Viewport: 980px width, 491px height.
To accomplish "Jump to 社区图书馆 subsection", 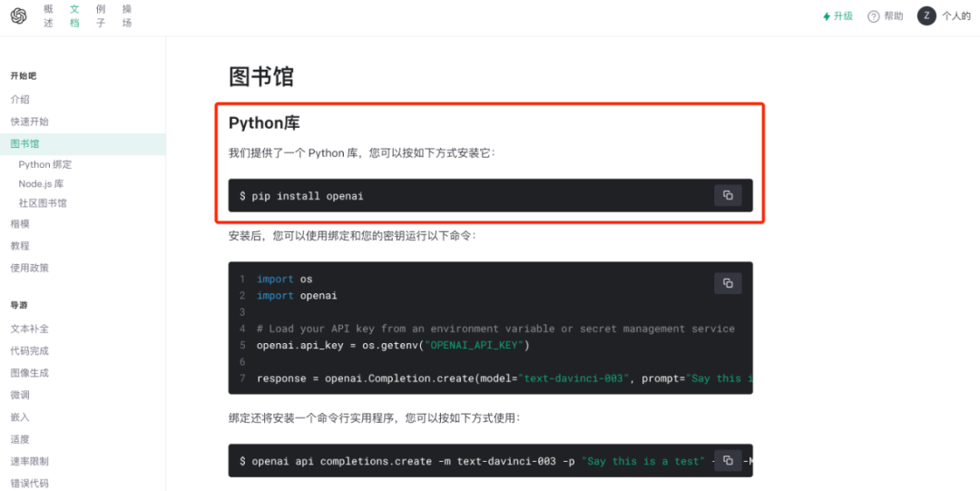I will tap(43, 203).
